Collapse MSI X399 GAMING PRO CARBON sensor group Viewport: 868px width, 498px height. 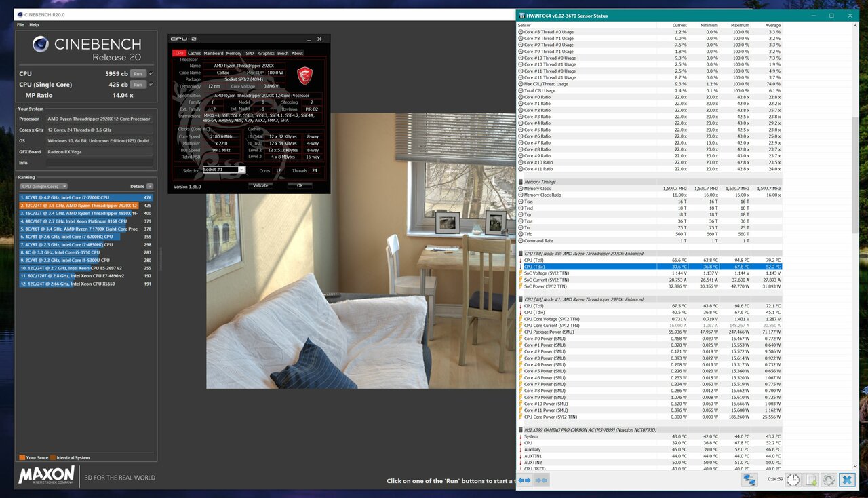coord(521,429)
